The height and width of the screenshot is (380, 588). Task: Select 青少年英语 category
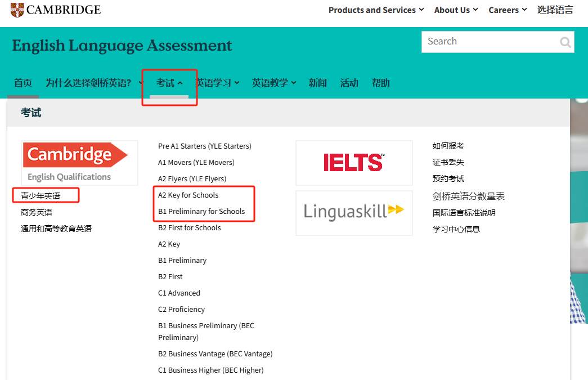(x=41, y=196)
